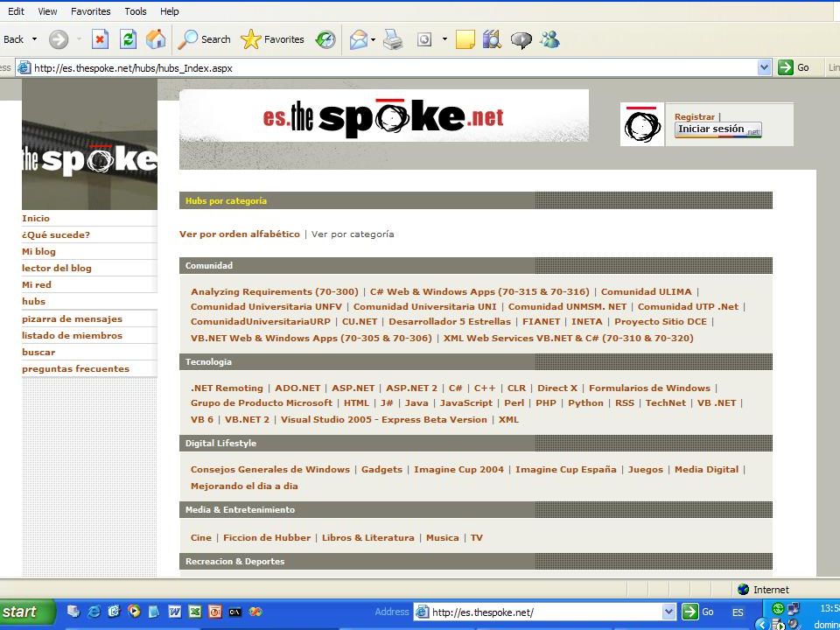Launch Messenger people icon in toolbar
This screenshot has height=630, width=840.
click(x=549, y=39)
